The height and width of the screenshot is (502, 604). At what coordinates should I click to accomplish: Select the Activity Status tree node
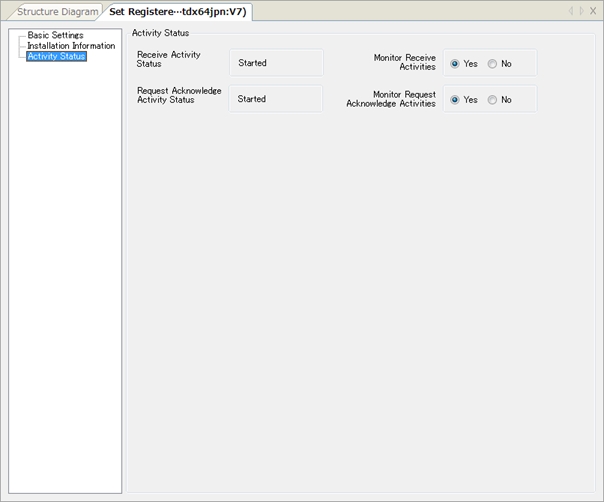(56, 57)
